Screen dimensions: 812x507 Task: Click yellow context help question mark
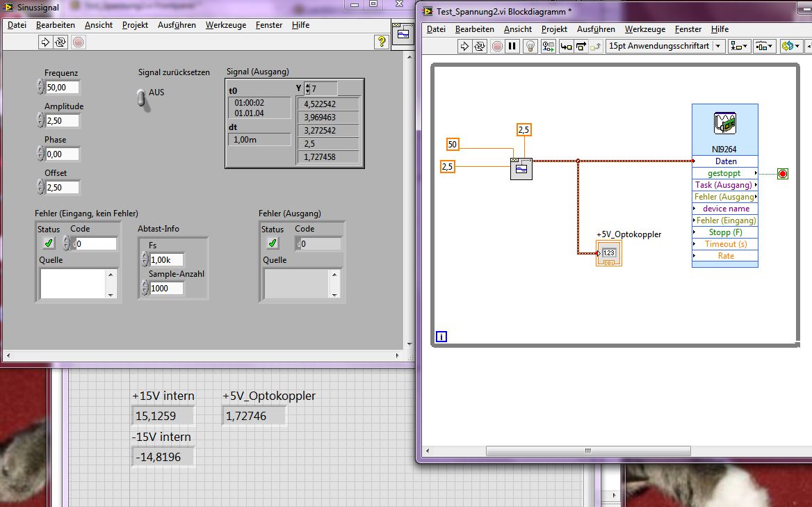[382, 42]
